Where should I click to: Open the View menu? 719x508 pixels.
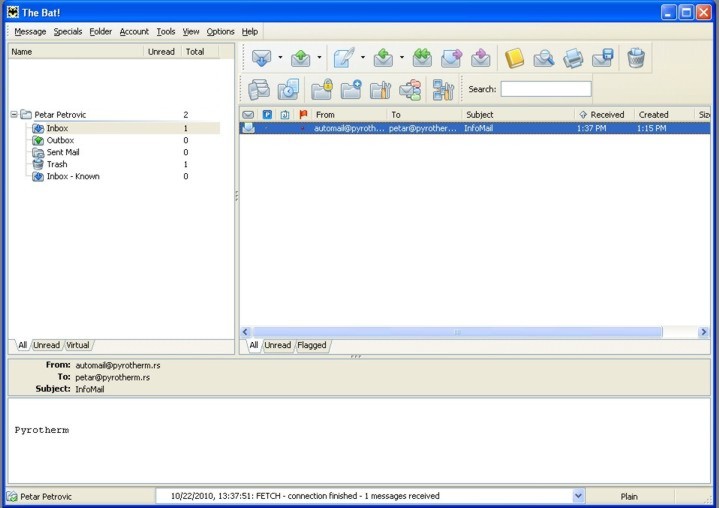[x=191, y=32]
